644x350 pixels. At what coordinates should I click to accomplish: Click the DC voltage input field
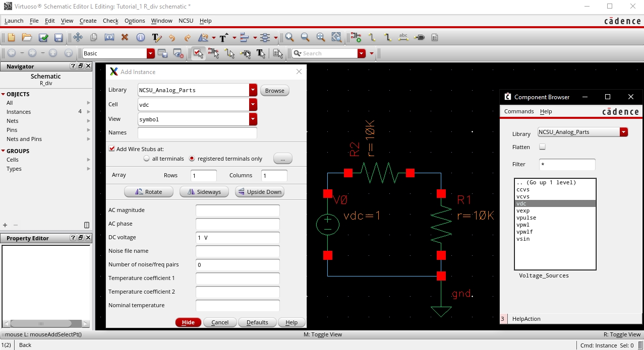pos(238,238)
